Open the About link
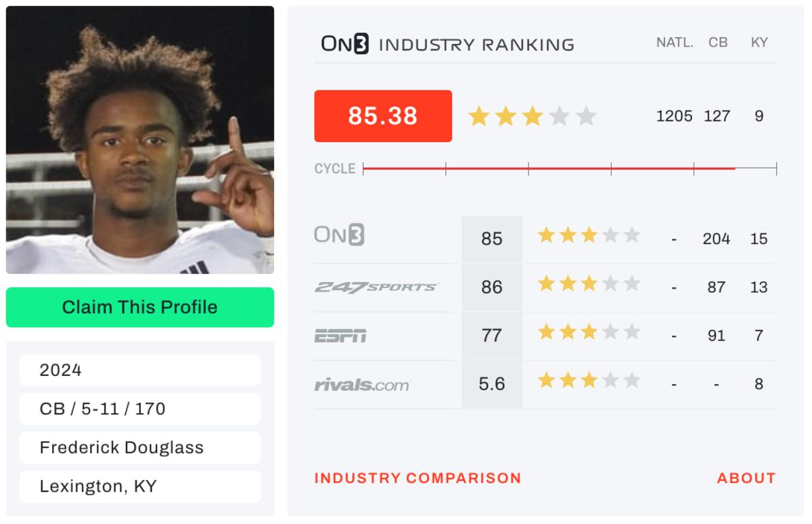The image size is (812, 524). click(x=746, y=478)
